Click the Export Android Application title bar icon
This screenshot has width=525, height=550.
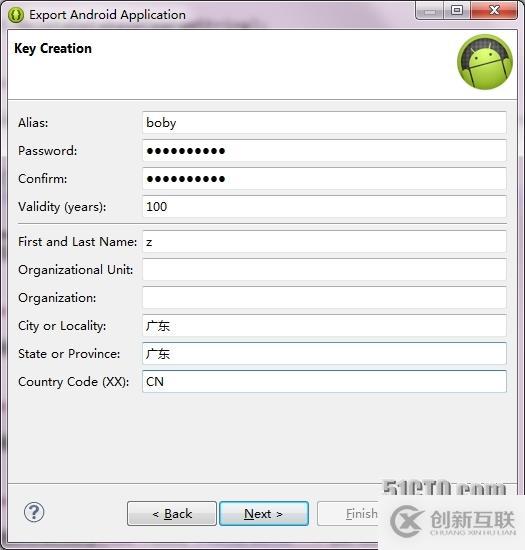[16, 15]
